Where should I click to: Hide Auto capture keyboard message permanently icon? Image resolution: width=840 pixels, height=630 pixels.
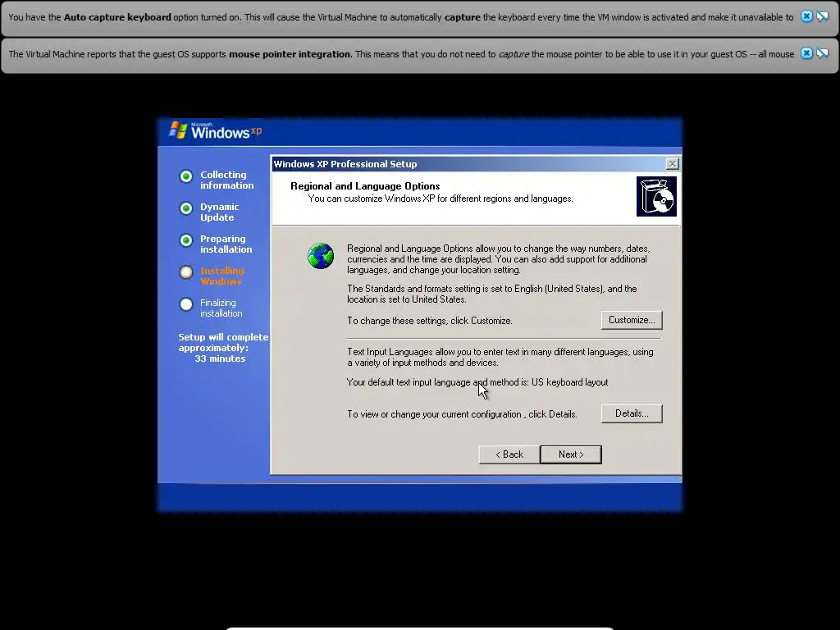coord(822,16)
